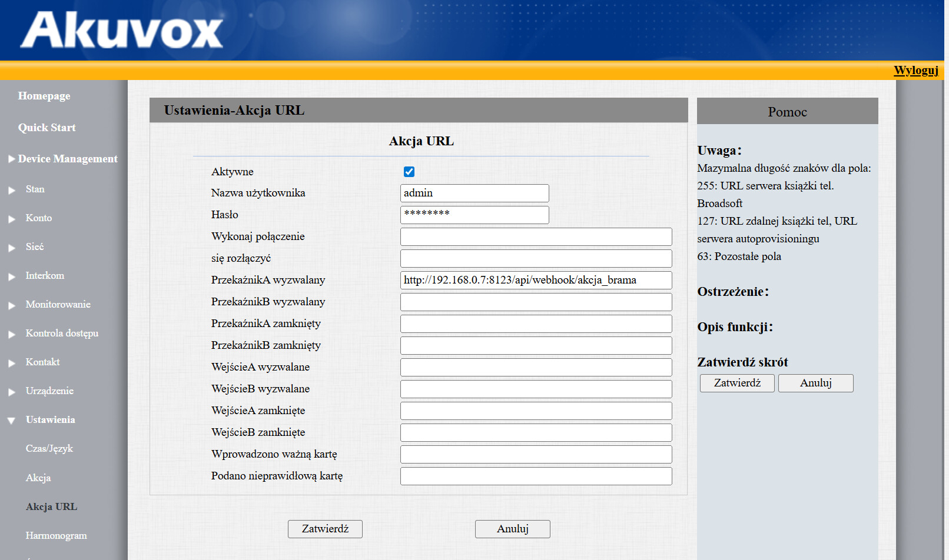Expand the Kontrola dostępu arrow icon

point(12,334)
